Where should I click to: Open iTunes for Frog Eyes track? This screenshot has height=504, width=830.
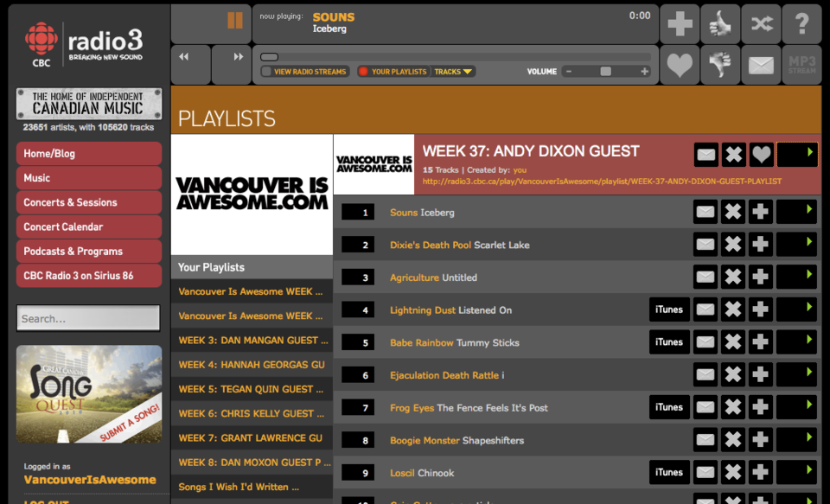pyautogui.click(x=669, y=407)
